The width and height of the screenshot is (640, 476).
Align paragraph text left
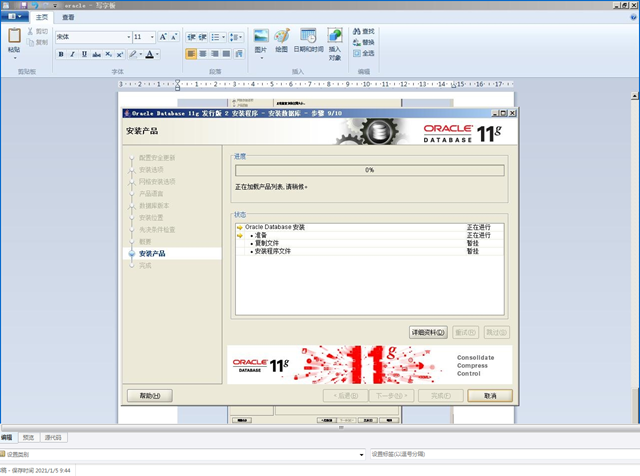(x=191, y=54)
